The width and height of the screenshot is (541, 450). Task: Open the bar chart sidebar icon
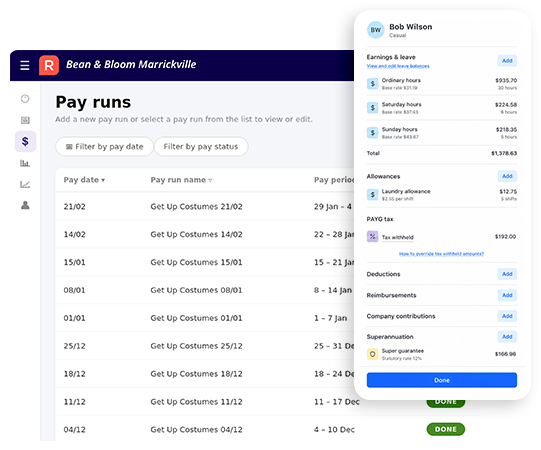[x=25, y=163]
